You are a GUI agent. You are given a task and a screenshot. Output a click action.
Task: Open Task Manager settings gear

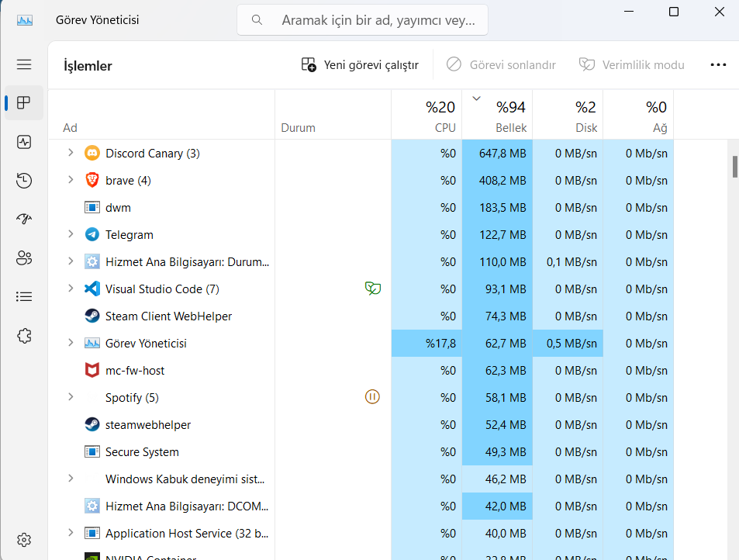(x=24, y=540)
